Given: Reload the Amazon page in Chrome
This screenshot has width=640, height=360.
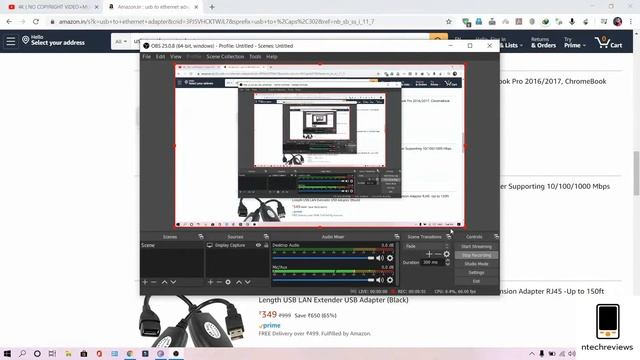Looking at the screenshot, I should (36, 22).
